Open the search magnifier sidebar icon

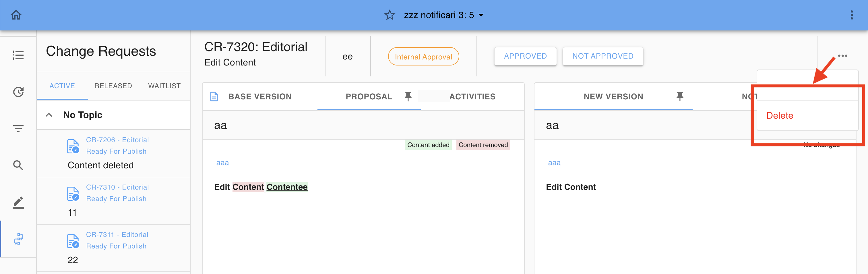tap(18, 165)
